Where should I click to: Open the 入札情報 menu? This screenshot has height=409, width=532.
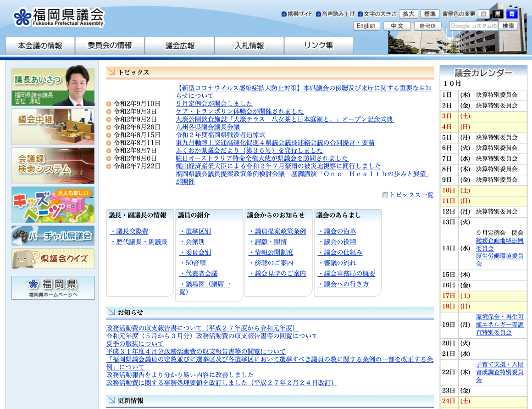click(x=249, y=45)
